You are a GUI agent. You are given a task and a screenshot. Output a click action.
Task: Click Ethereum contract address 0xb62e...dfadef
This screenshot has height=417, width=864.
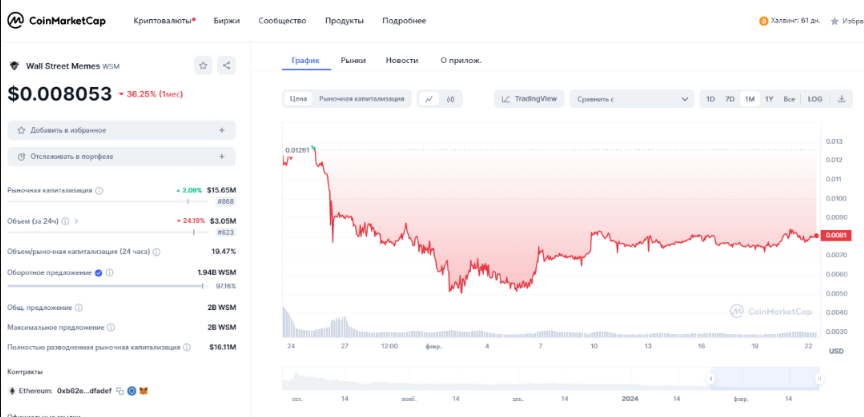(84, 391)
